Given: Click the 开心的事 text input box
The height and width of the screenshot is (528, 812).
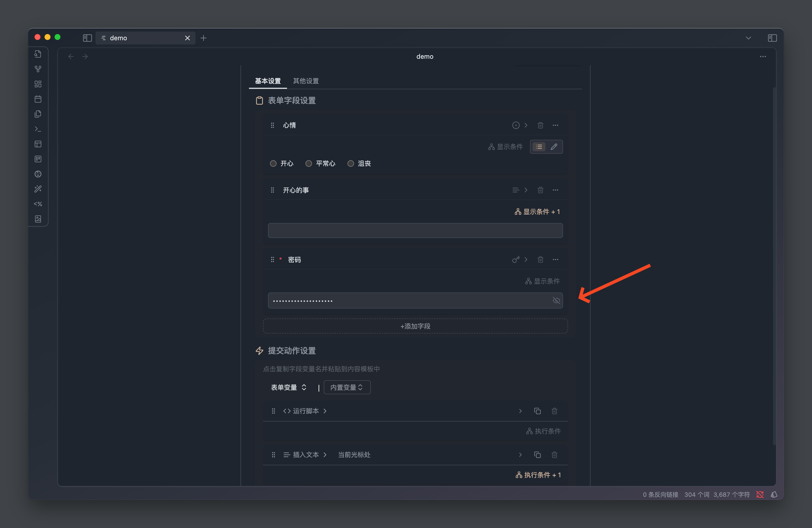Looking at the screenshot, I should click(415, 230).
